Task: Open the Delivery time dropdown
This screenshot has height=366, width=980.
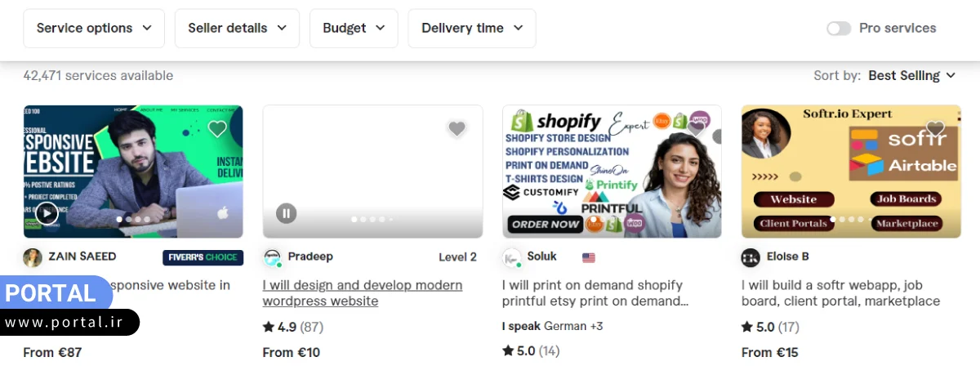Action: point(472,29)
